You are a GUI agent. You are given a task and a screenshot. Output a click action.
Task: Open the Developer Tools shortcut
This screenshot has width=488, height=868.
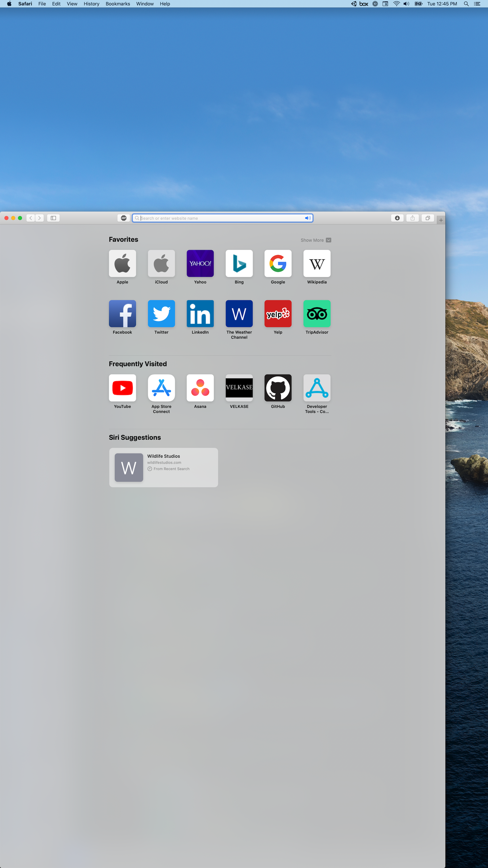click(x=317, y=388)
